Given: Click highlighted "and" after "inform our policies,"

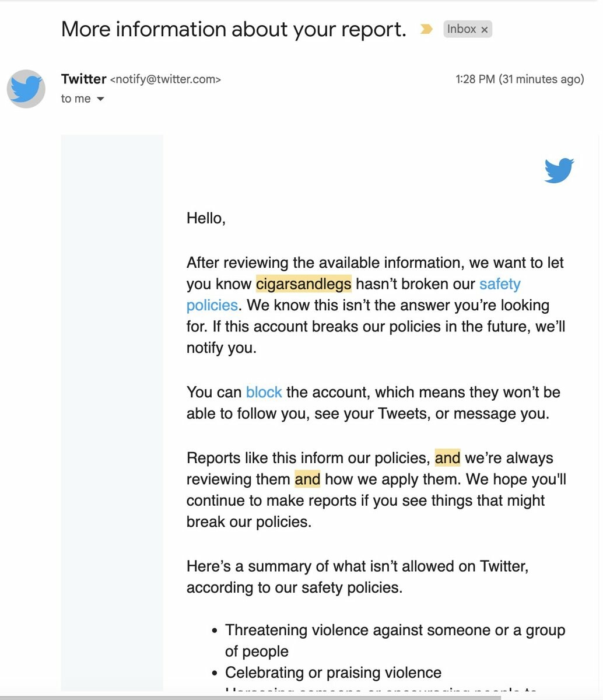Looking at the screenshot, I should (x=447, y=458).
